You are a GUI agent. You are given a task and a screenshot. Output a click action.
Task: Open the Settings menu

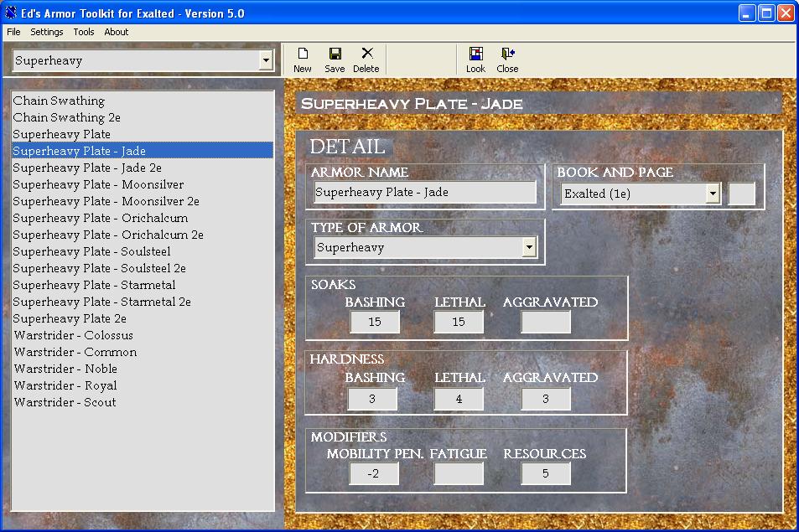[47, 32]
